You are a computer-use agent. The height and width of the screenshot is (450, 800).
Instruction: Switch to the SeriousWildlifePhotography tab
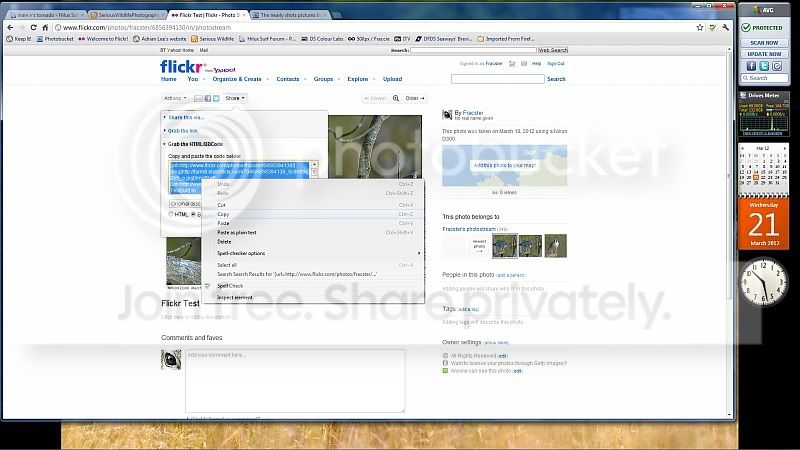click(126, 15)
